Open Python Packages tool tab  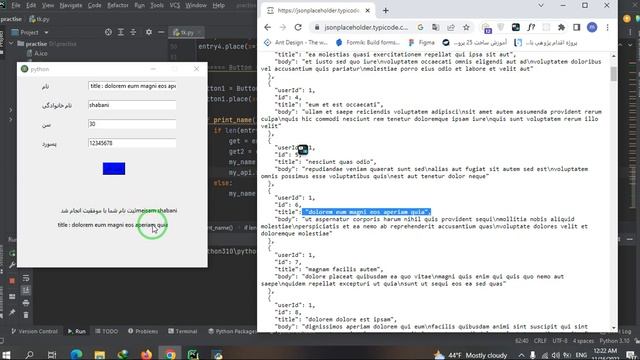(x=232, y=331)
